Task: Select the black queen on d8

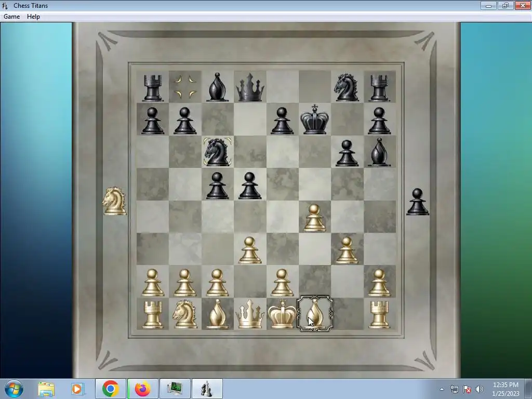Action: point(250,87)
